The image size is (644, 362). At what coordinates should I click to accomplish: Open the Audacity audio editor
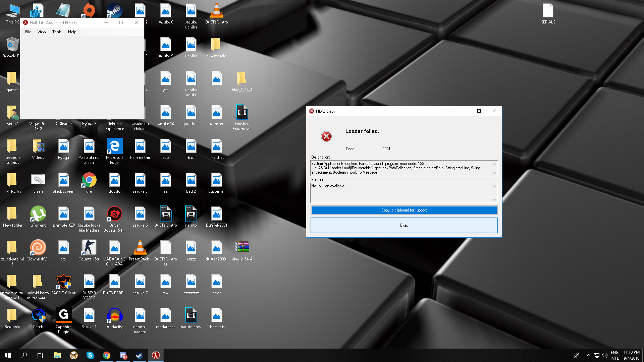coord(114,315)
